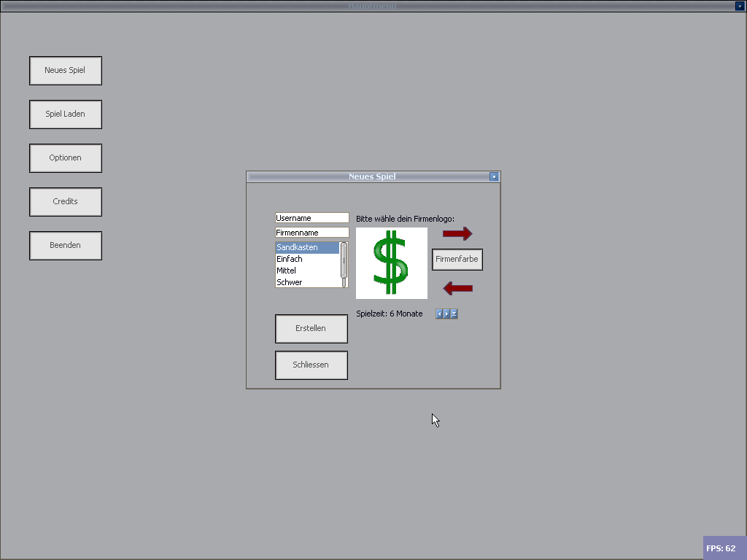Open the Firmenfarbe color picker
Image resolution: width=747 pixels, height=560 pixels.
coord(457,260)
